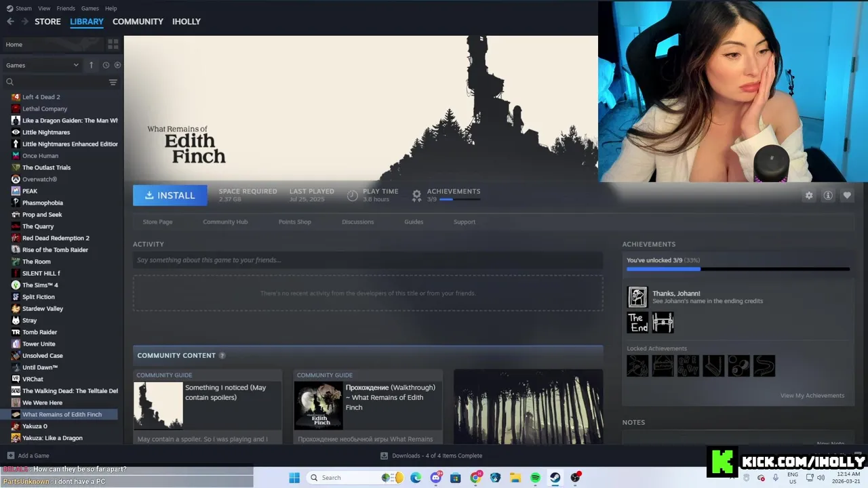Open Spotify from the taskbar
This screenshot has width=868, height=488.
[x=535, y=478]
